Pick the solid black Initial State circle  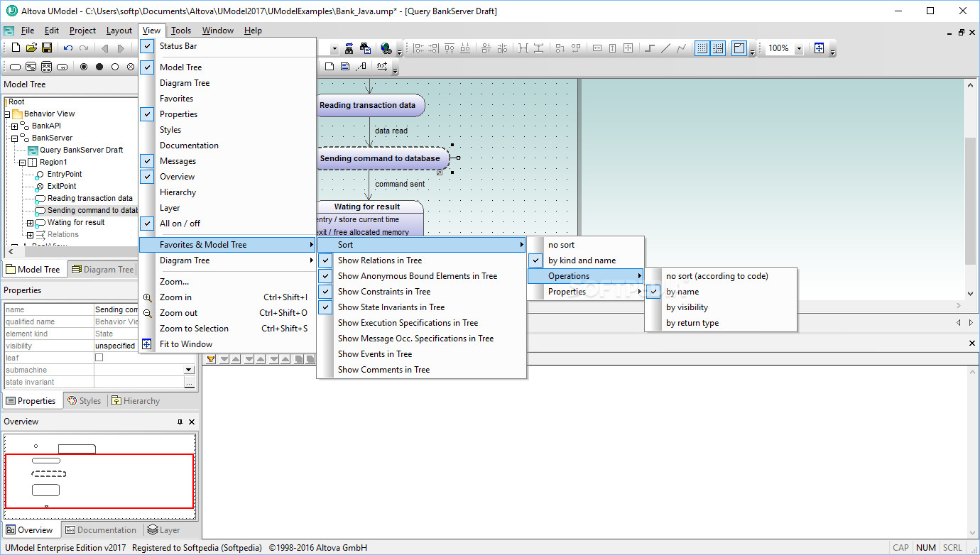[99, 67]
